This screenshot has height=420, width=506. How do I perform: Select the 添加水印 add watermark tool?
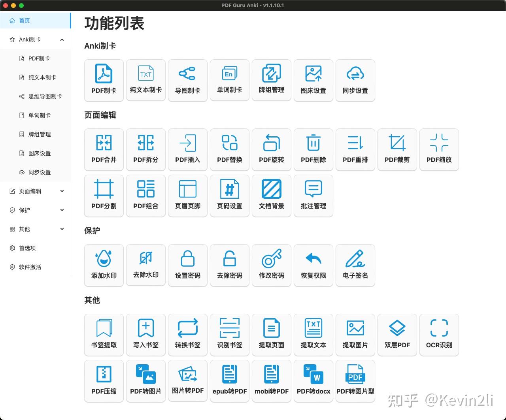104,265
